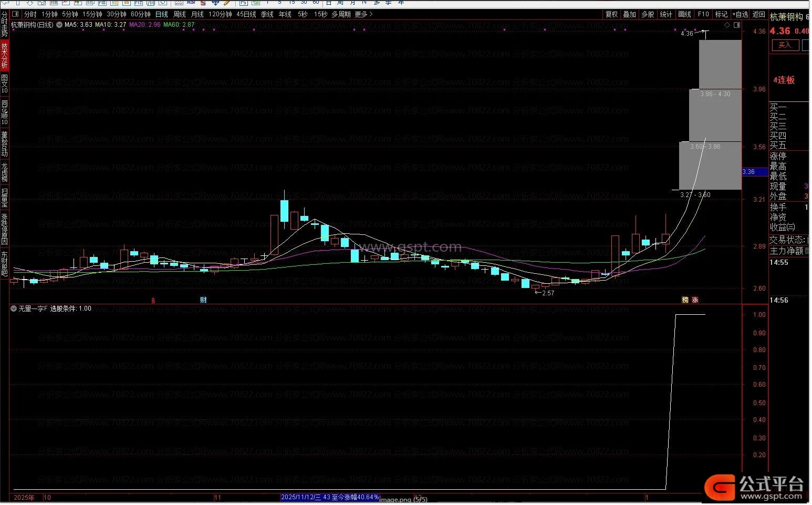This screenshot has width=812, height=505.
Task: Click the red S marker below the chart
Action: click(x=153, y=301)
